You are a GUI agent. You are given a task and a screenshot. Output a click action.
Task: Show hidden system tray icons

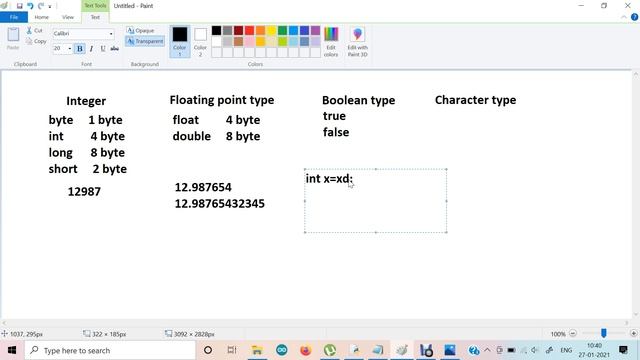point(487,350)
